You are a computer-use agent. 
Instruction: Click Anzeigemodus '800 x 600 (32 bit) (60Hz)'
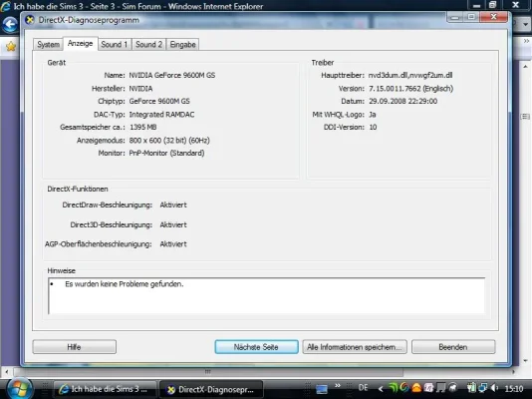(x=169, y=141)
